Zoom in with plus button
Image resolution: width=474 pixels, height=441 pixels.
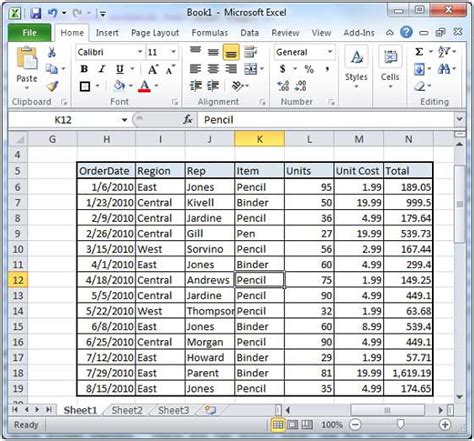click(445, 425)
